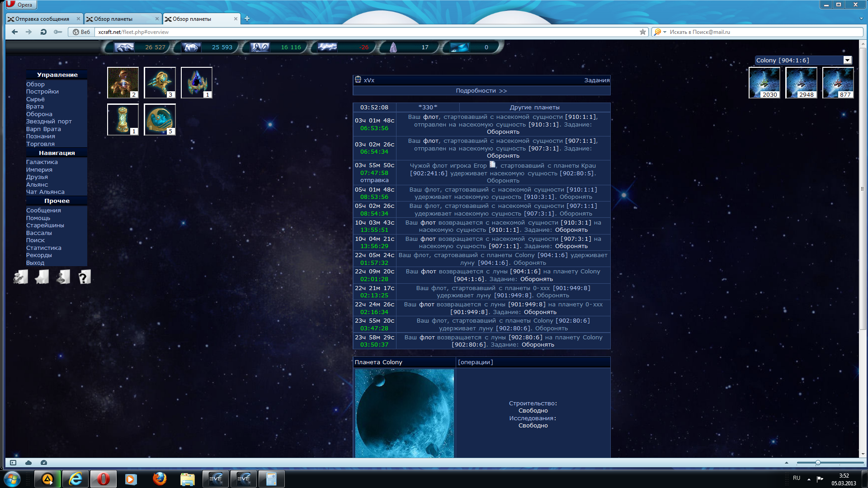
Task: Switch to the second Обзор планеты tab
Action: click(x=123, y=19)
